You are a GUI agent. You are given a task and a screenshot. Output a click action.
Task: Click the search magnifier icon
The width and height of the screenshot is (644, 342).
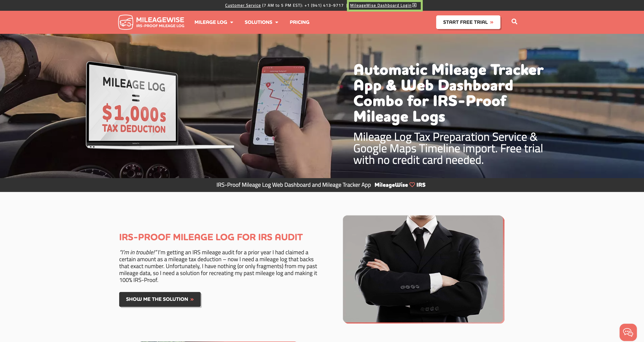point(514,21)
